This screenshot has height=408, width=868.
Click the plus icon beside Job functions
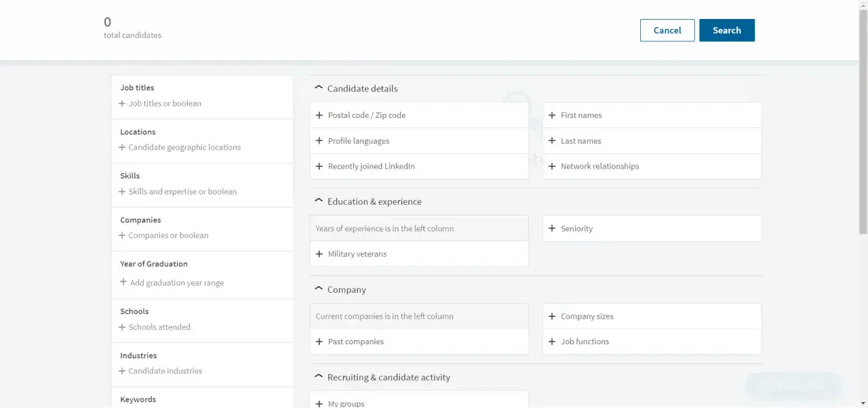click(551, 341)
